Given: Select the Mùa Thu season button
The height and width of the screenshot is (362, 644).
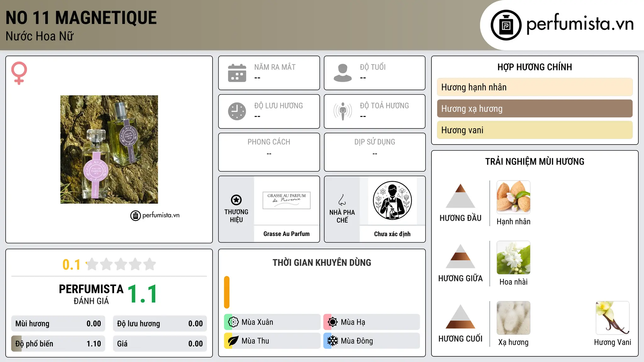Looking at the screenshot, I should click(x=272, y=341).
